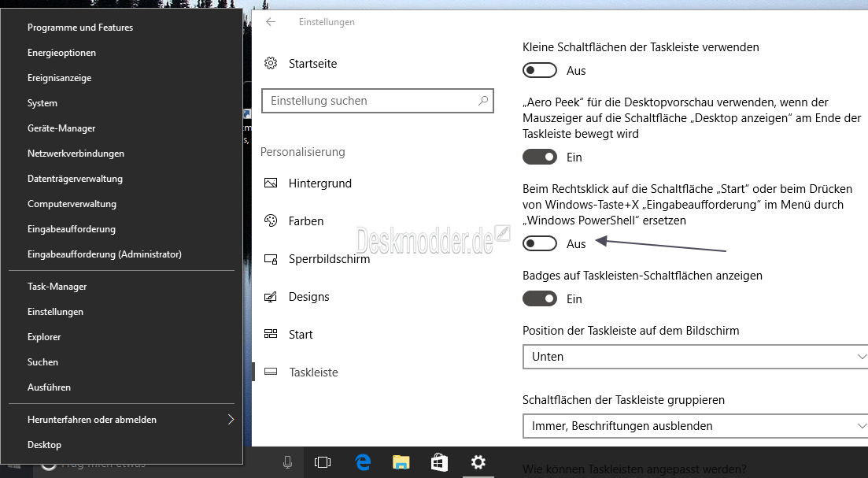Click the Settings gear on taskbar

478,462
